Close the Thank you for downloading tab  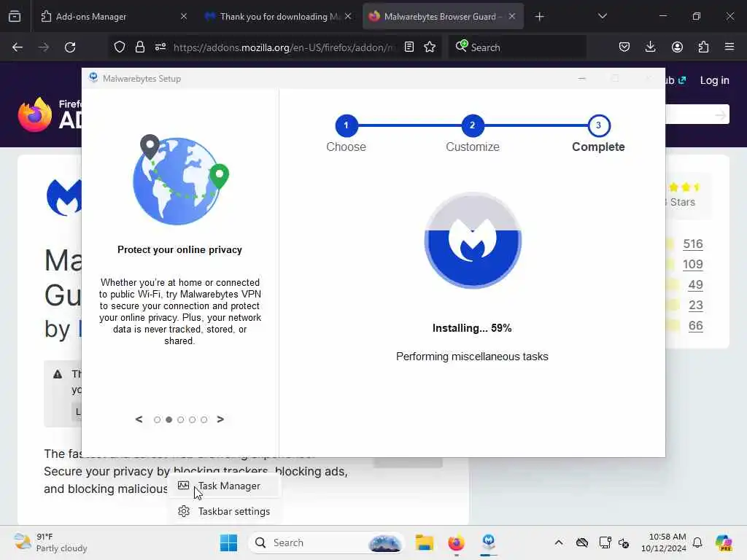pos(348,17)
